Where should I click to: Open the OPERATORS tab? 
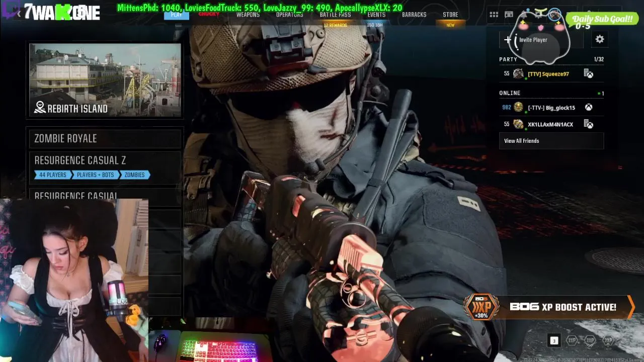coord(290,15)
